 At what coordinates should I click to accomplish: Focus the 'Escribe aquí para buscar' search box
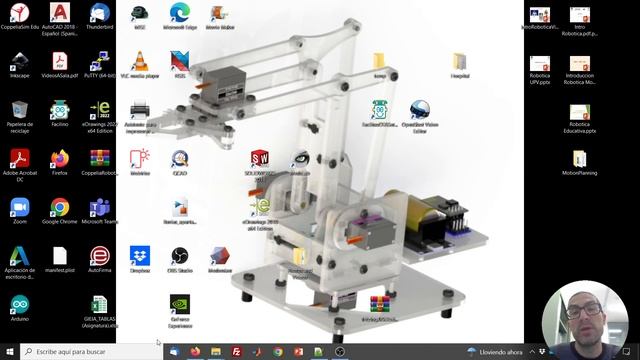tap(91, 351)
